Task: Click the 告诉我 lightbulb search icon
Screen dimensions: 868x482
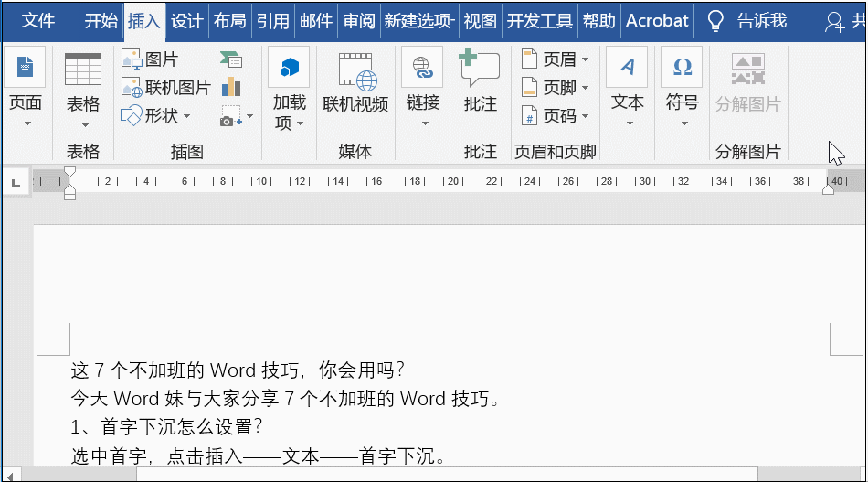Action: 715,21
